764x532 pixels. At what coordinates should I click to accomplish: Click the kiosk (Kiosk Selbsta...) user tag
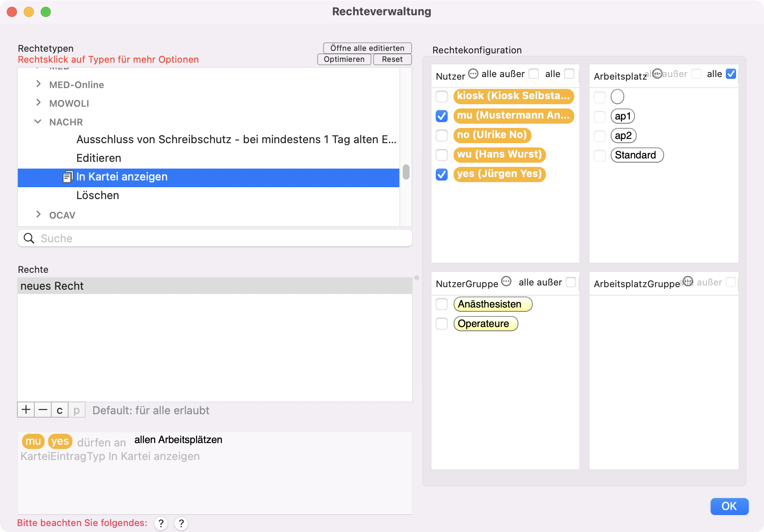point(514,96)
